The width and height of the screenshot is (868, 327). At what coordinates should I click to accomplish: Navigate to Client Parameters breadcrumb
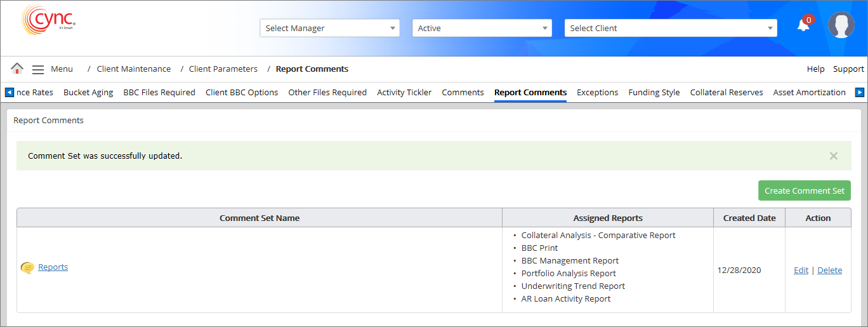pos(223,69)
